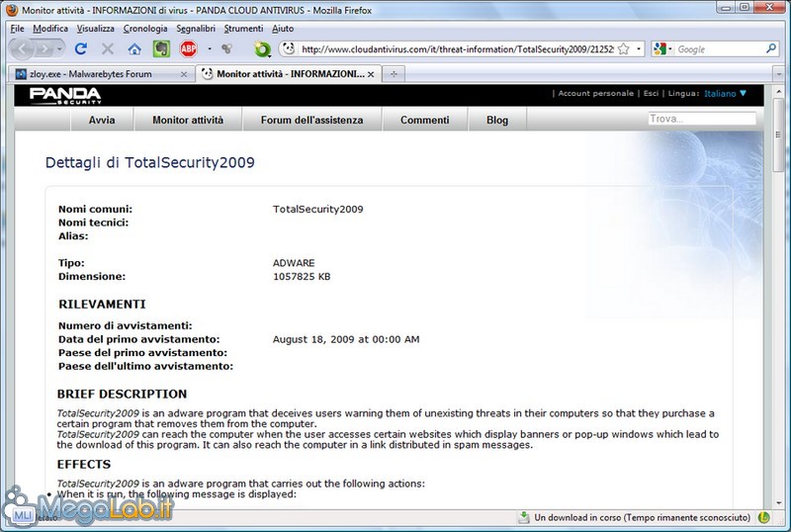Open the Italiano language dropdown

pos(726,94)
